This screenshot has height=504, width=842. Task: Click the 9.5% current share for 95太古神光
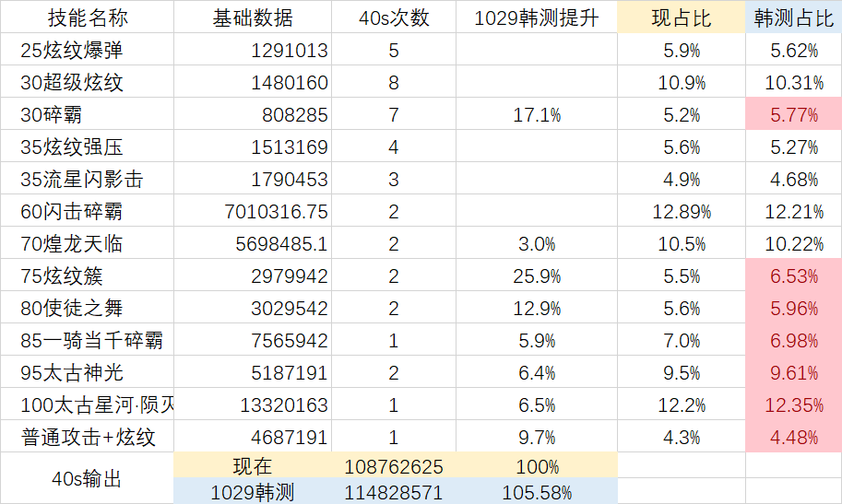[x=682, y=373]
